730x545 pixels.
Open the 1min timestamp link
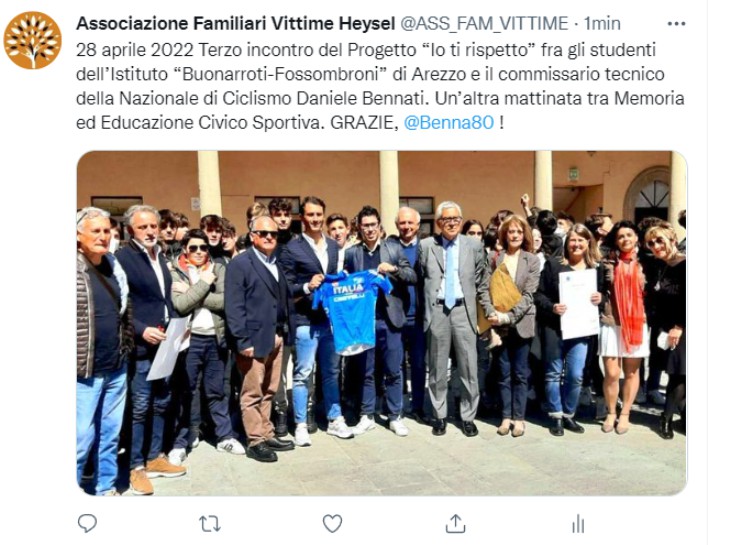click(602, 23)
